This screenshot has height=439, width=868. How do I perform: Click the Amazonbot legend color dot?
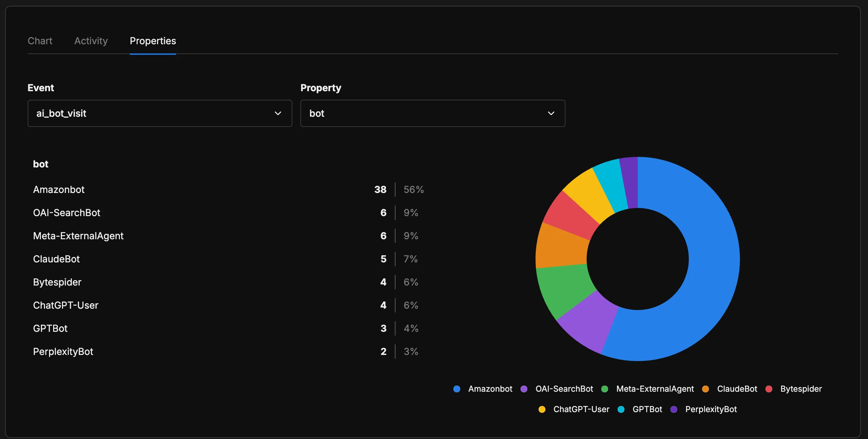[x=456, y=389]
